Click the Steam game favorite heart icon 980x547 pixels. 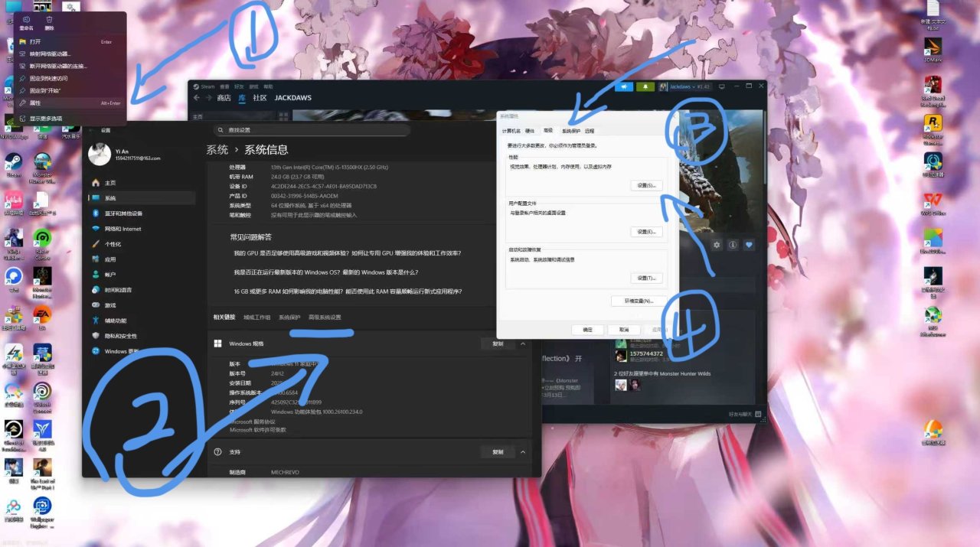coord(749,245)
